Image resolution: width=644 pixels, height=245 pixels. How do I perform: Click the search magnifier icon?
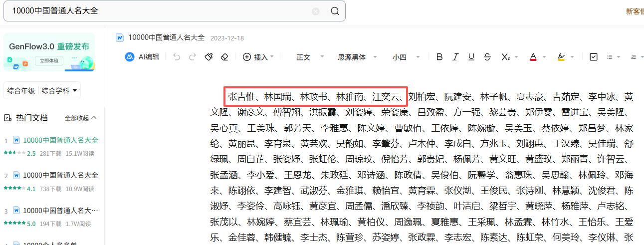[335, 11]
